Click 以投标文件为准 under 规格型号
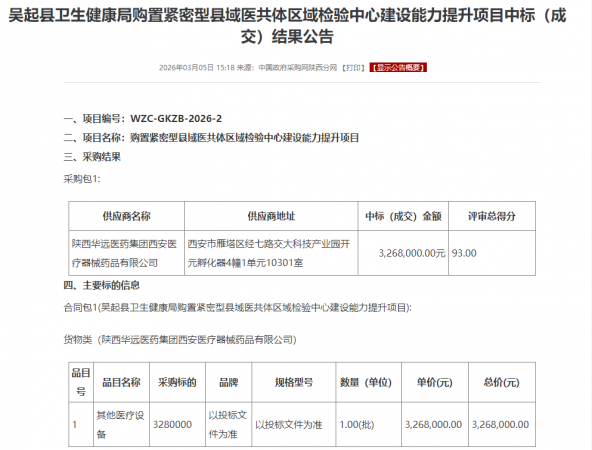Image resolution: width=592 pixels, height=450 pixels. click(x=289, y=425)
